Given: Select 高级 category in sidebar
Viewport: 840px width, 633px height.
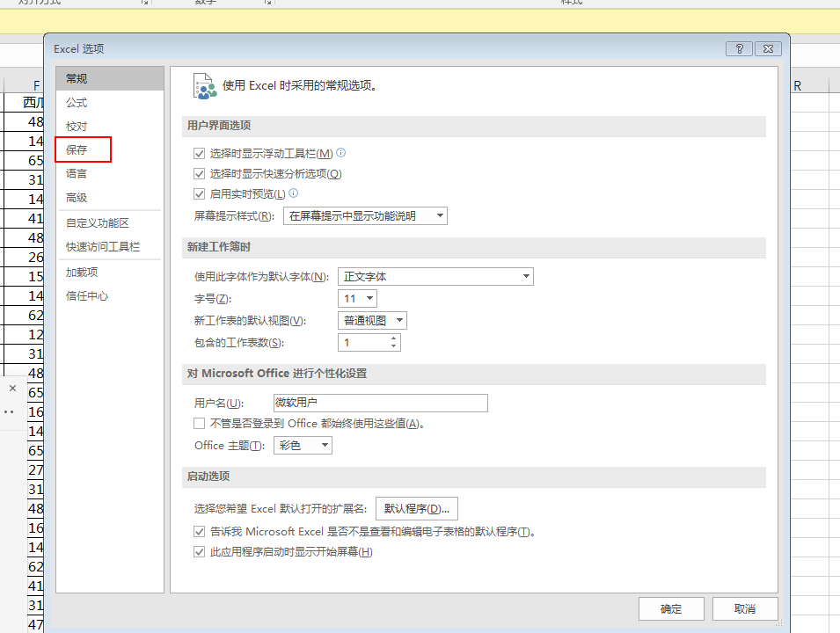Looking at the screenshot, I should (110, 198).
